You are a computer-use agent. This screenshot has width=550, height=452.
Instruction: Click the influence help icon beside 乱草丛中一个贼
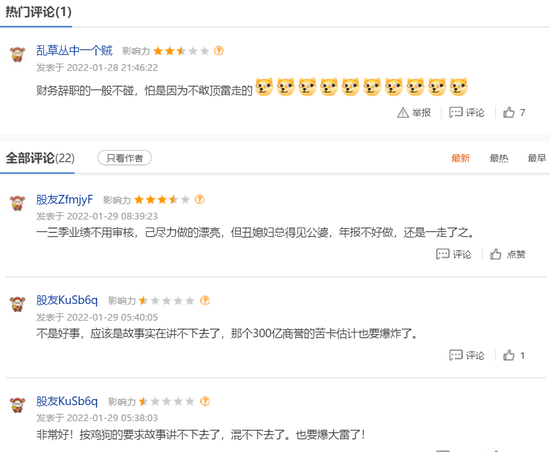point(219,51)
